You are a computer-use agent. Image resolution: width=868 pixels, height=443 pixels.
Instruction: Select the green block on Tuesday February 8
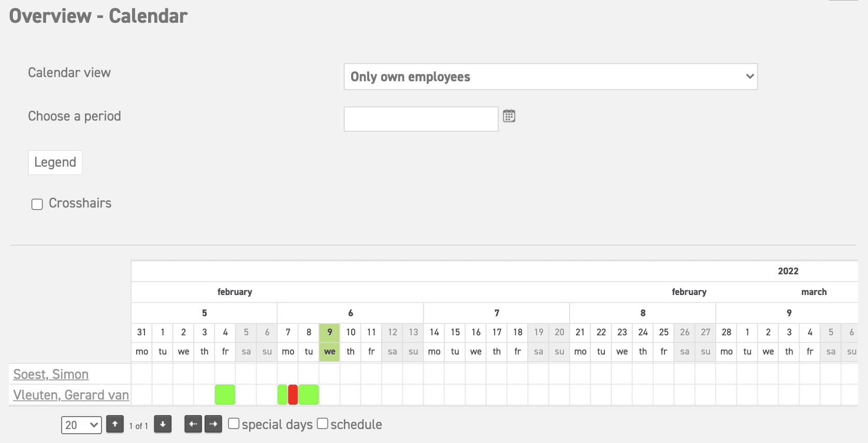click(309, 395)
